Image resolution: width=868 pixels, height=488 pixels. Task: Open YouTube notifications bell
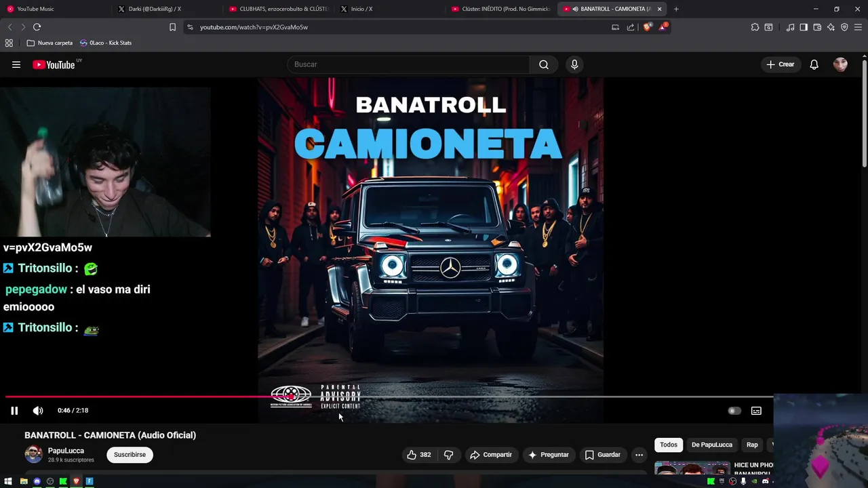(x=814, y=64)
